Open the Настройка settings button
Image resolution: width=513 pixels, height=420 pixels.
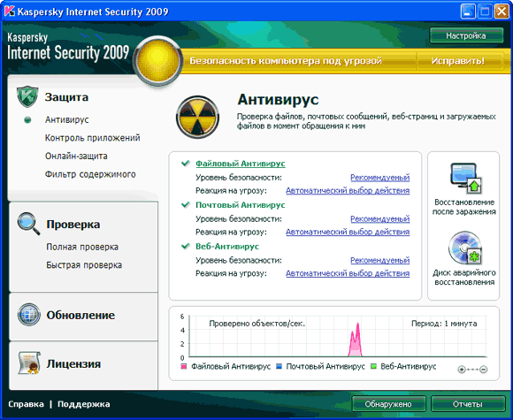click(x=466, y=35)
